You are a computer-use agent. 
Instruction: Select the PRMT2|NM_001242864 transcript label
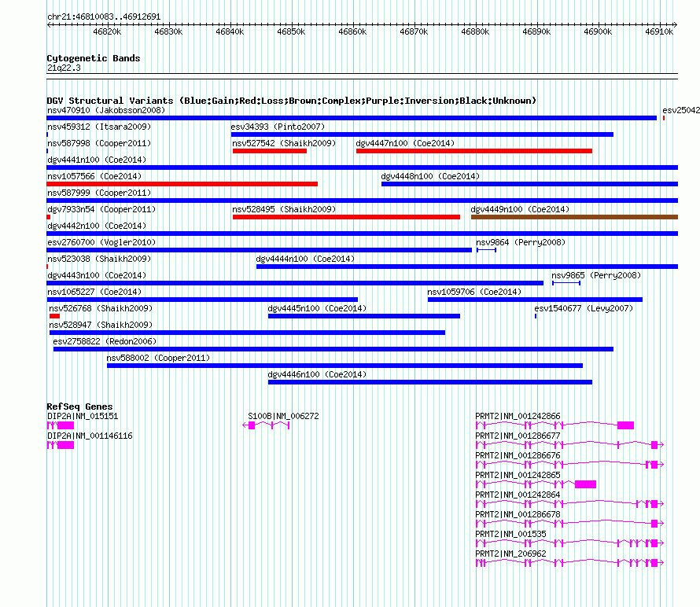point(518,495)
